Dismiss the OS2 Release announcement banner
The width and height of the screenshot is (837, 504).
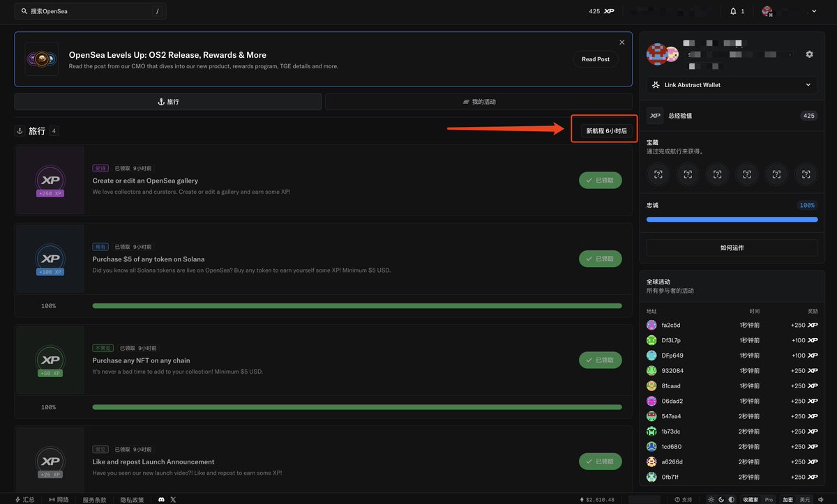622,43
